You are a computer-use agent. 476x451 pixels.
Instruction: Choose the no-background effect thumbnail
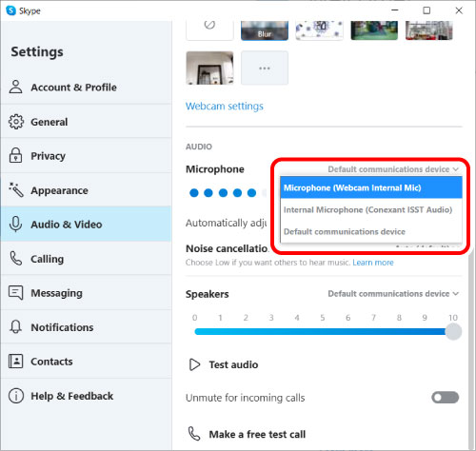click(x=209, y=30)
